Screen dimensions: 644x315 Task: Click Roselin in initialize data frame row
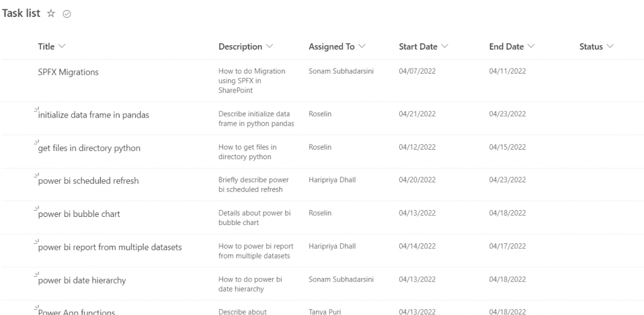[320, 114]
